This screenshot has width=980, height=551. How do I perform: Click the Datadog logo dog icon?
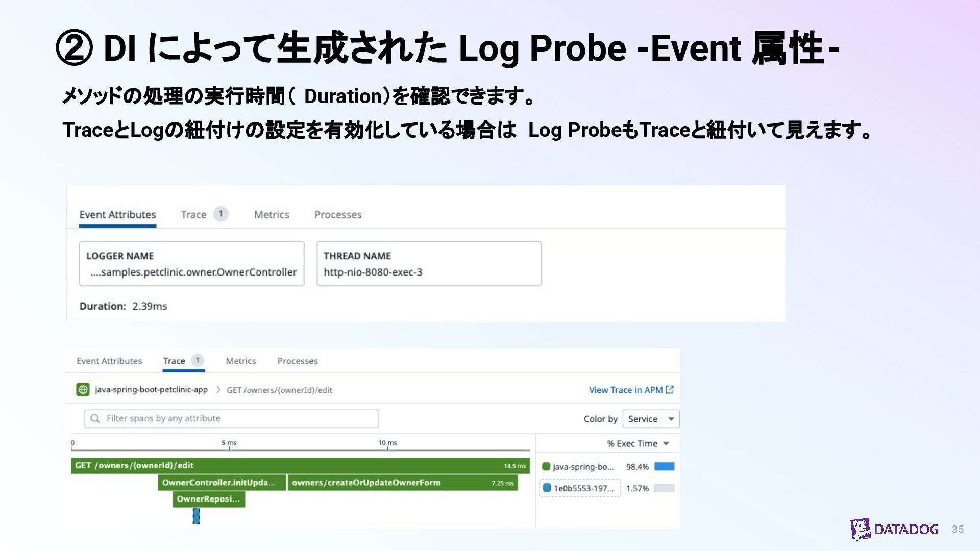[x=861, y=529]
